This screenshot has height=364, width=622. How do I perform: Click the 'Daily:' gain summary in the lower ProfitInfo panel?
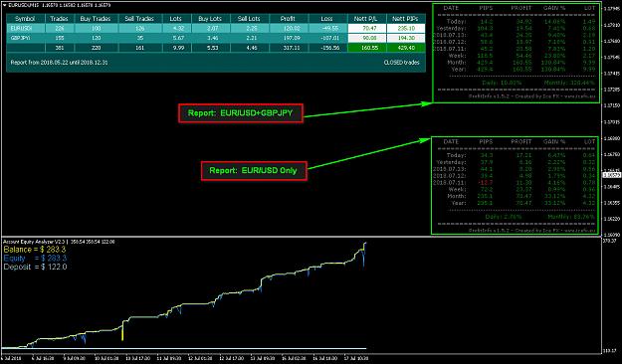503,217
